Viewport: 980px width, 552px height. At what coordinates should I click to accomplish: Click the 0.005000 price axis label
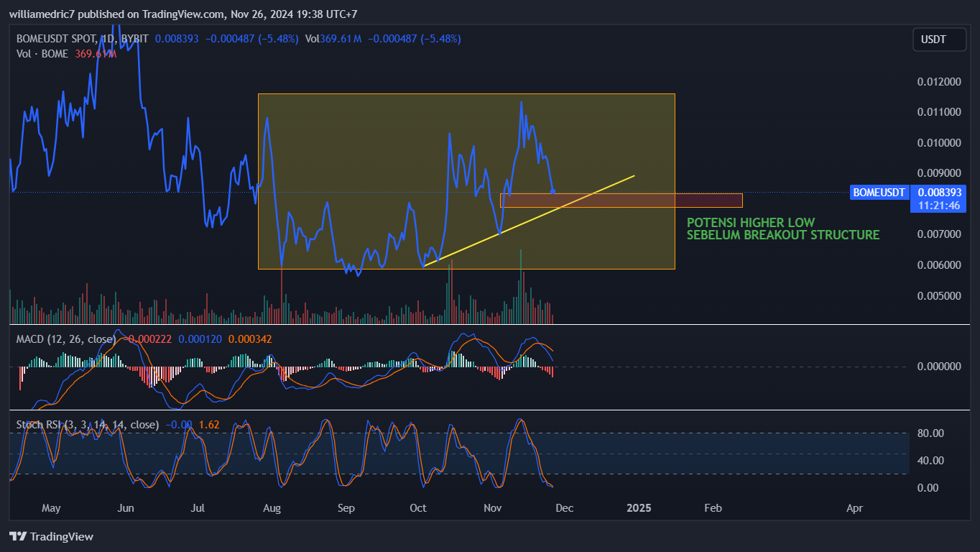click(x=939, y=295)
